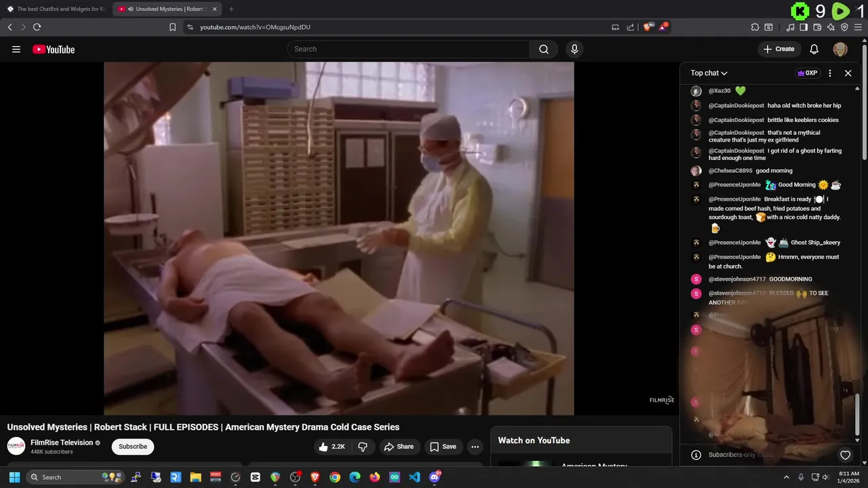
Task: Open more actions ellipsis under the video
Action: point(475,447)
